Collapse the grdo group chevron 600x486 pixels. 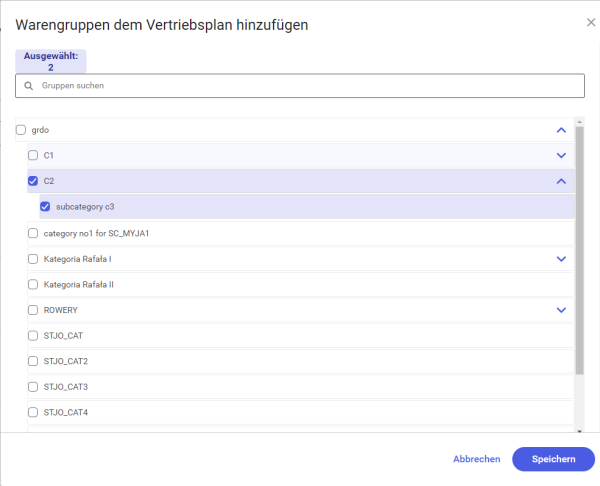[561, 130]
